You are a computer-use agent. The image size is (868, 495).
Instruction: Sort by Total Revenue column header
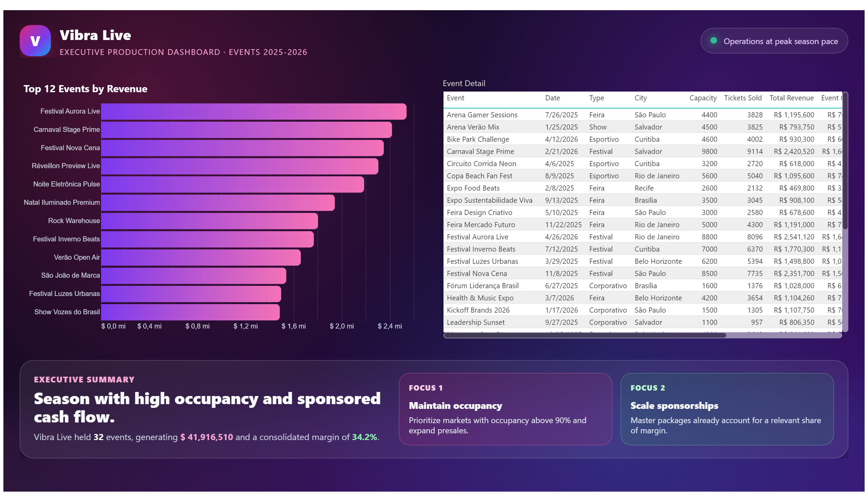coord(791,98)
